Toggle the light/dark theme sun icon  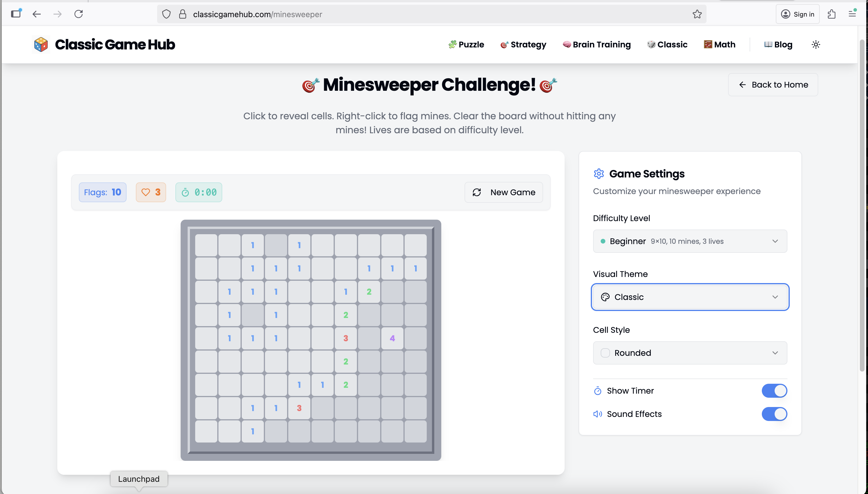tap(816, 45)
